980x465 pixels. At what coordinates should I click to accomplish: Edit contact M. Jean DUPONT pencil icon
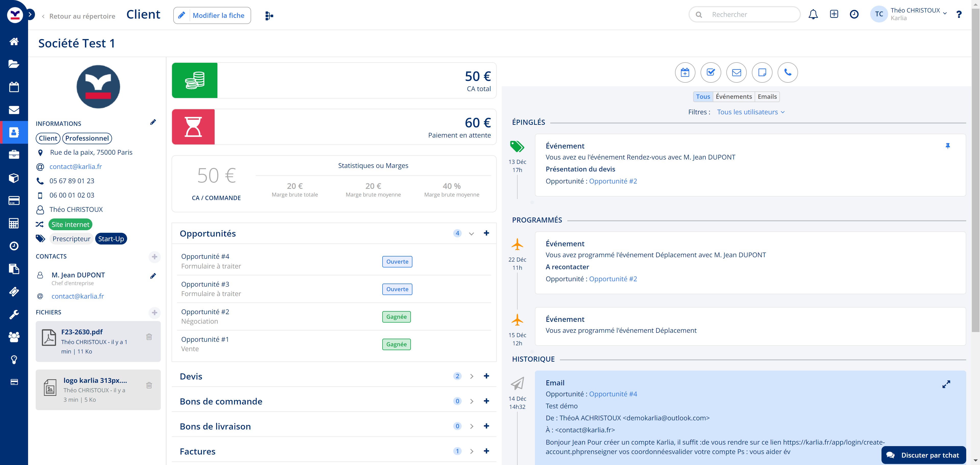click(x=153, y=276)
